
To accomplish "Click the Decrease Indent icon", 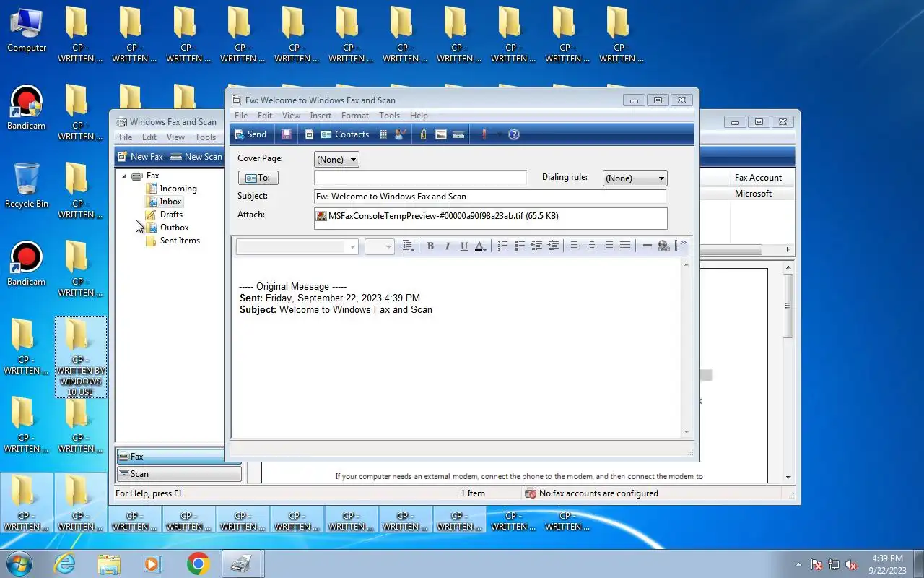I will tap(536, 246).
